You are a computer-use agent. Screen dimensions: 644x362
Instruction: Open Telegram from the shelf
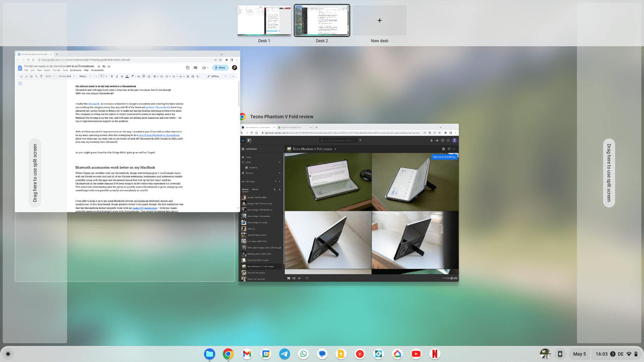(x=284, y=354)
